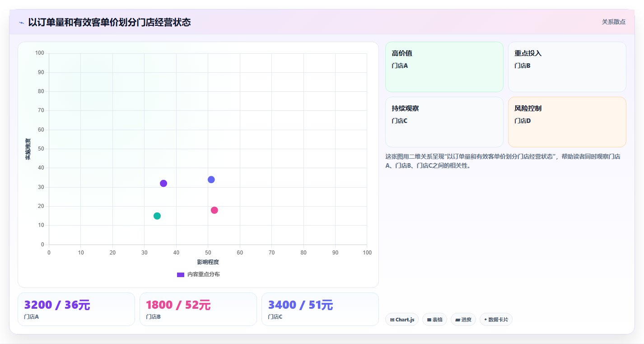Open the 重点投入 quadrant card
This screenshot has width=644, height=344.
(x=567, y=67)
